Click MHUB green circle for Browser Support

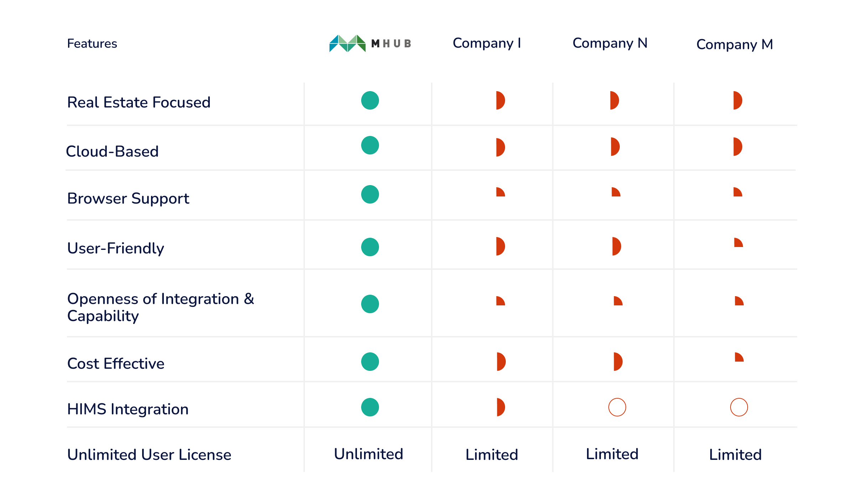coord(370,194)
